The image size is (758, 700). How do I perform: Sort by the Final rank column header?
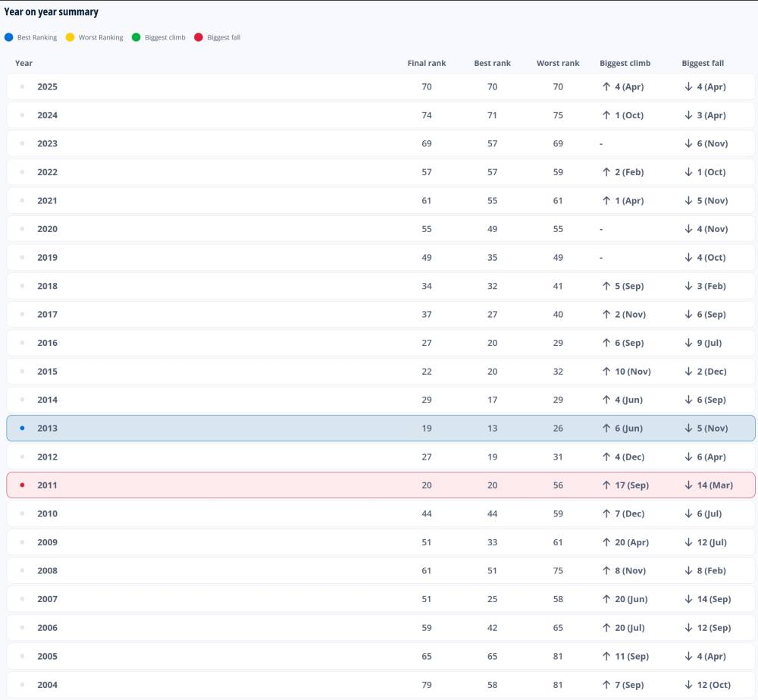tap(427, 63)
